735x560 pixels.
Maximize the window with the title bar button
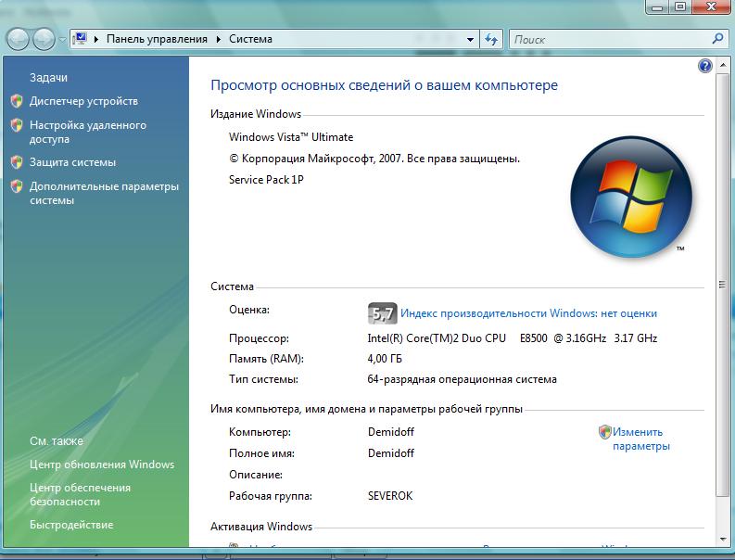680,6
